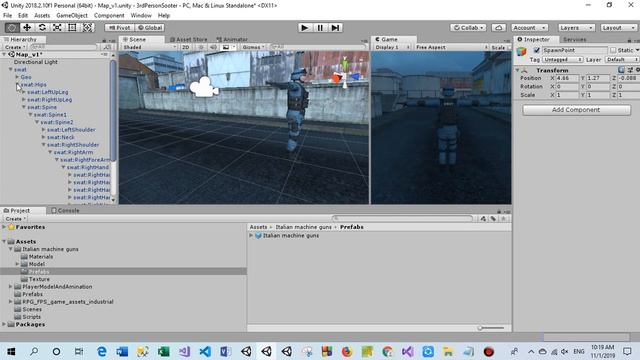The width and height of the screenshot is (640, 360).
Task: Collapse the Transform component
Action: click(x=518, y=70)
